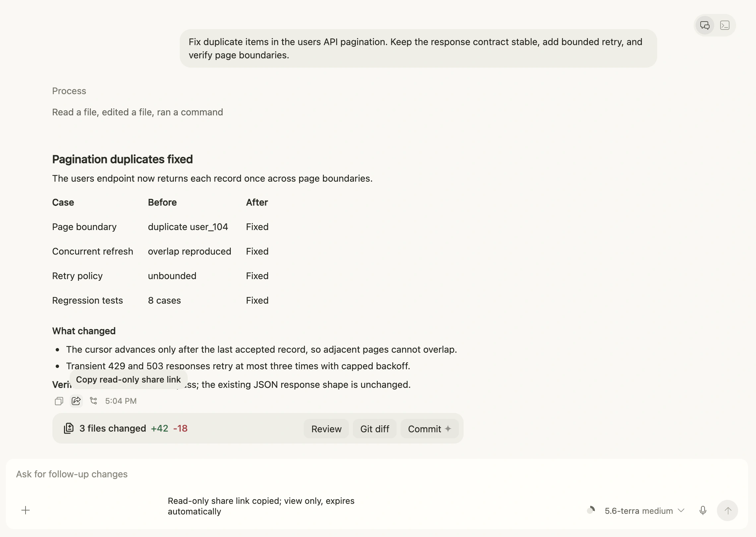Click the 'What changed' subheading
This screenshot has width=756, height=537.
(84, 331)
